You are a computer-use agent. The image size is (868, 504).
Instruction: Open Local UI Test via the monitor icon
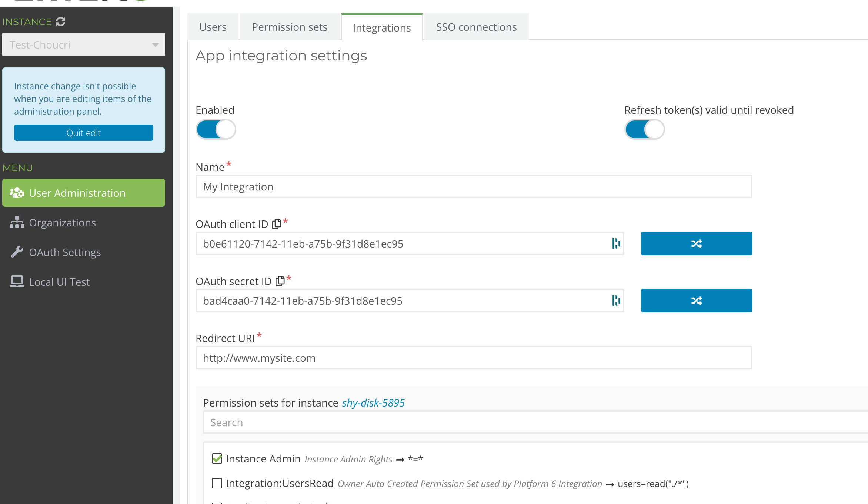click(16, 281)
